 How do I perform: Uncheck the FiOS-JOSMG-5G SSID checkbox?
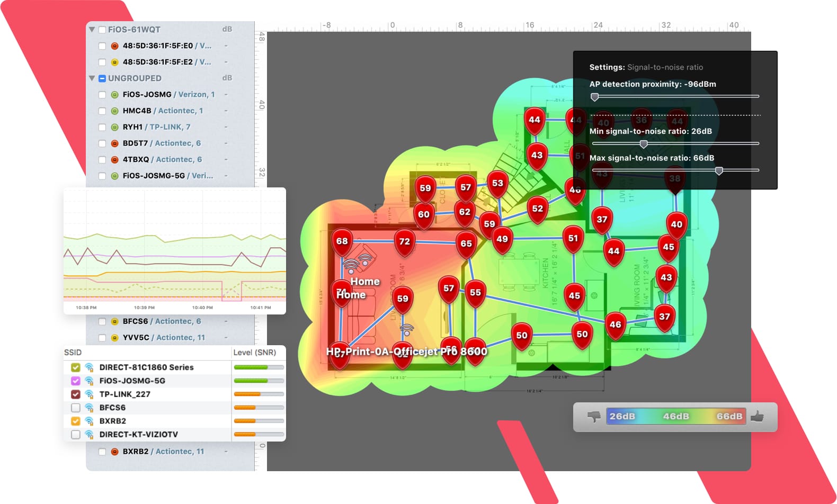[76, 381]
